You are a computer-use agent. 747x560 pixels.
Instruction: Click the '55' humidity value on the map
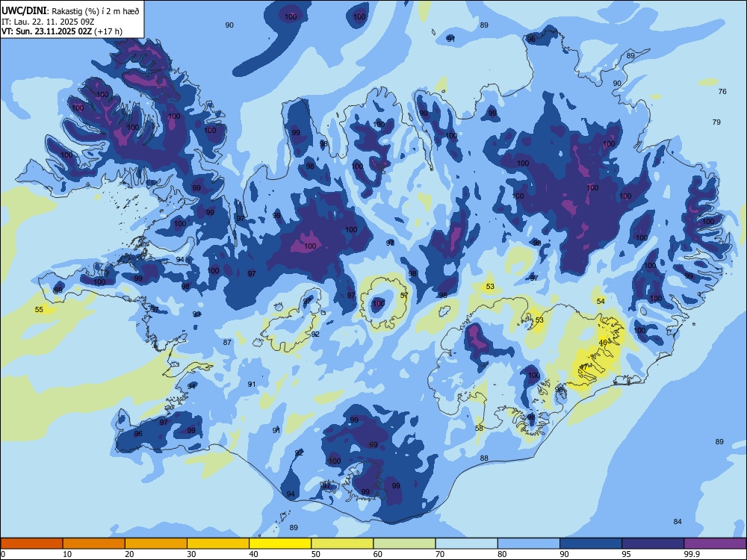click(39, 310)
